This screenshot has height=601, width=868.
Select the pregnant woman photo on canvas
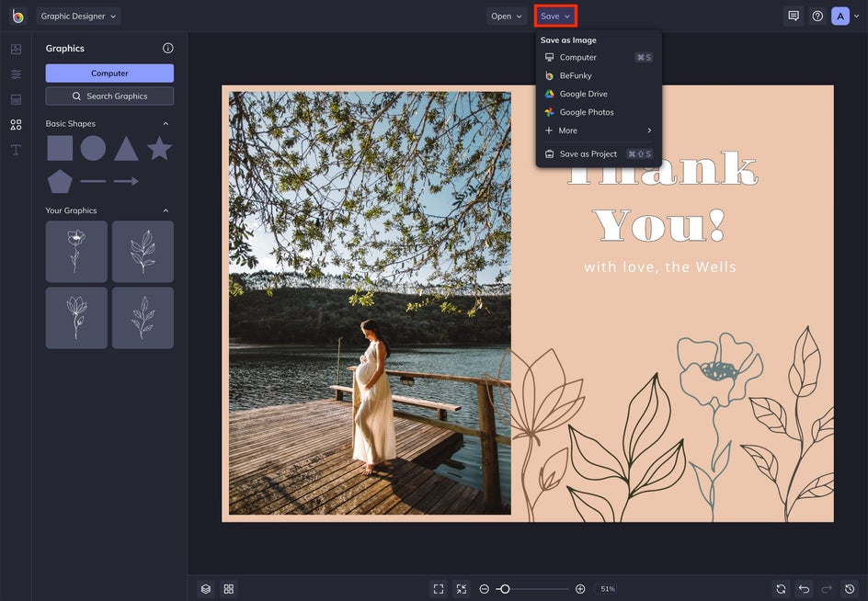point(370,303)
